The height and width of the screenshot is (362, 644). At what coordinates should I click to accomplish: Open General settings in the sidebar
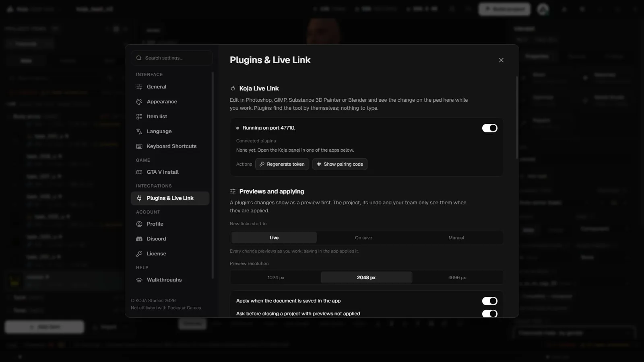tap(170, 87)
